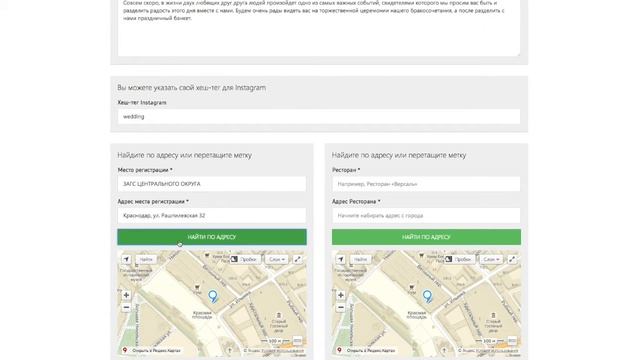Click НАЙТИ ПО АДРЕСУ under registration address
This screenshot has width=640, height=360.
(212, 237)
